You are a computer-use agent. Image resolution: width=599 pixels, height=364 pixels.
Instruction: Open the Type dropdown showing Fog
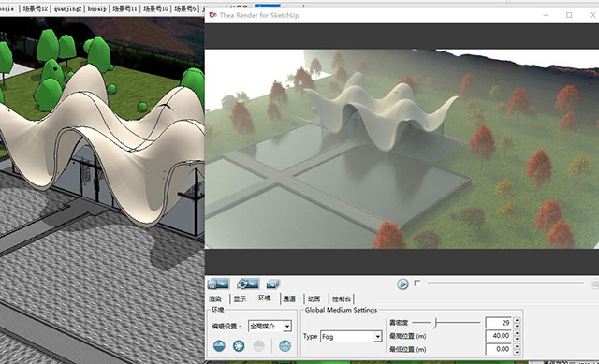[x=351, y=337]
